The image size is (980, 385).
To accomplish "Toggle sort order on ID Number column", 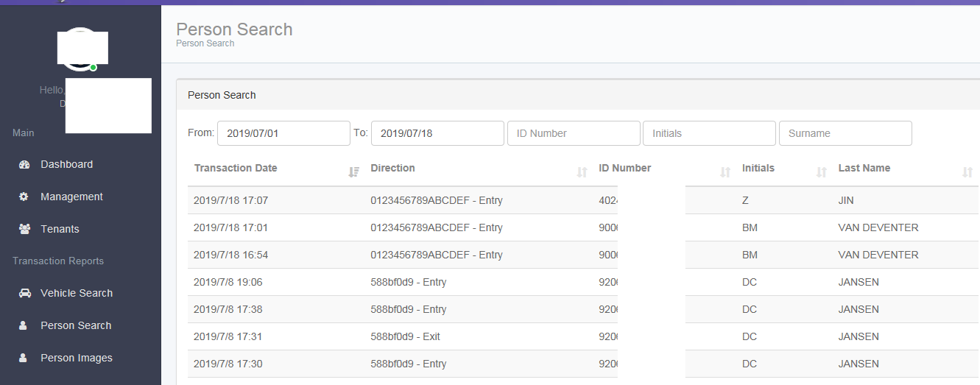I will (725, 172).
